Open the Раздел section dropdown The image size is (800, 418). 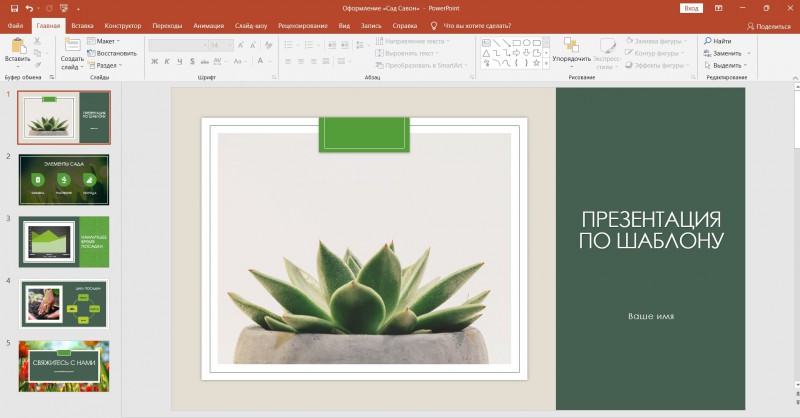(x=106, y=64)
